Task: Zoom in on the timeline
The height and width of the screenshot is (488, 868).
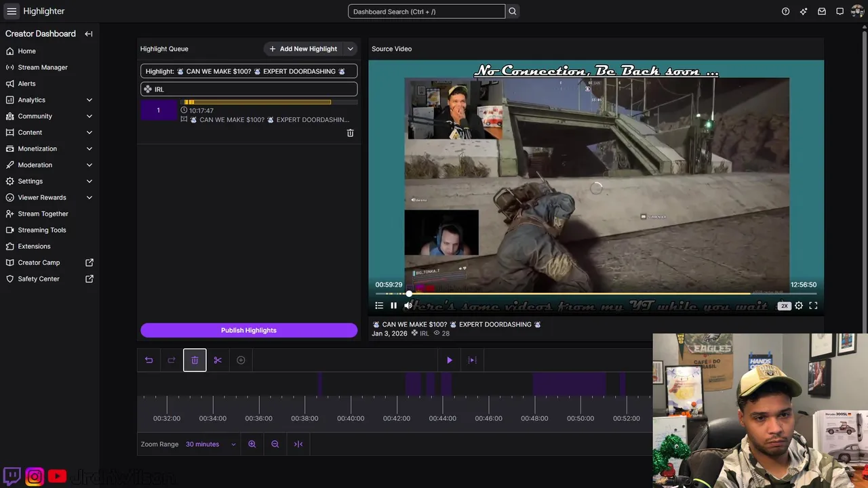Action: pyautogui.click(x=252, y=444)
